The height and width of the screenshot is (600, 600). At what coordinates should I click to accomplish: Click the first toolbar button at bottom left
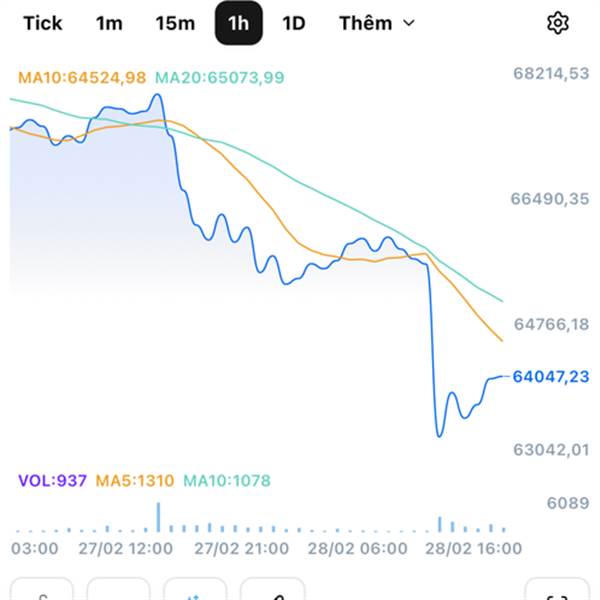click(42, 592)
